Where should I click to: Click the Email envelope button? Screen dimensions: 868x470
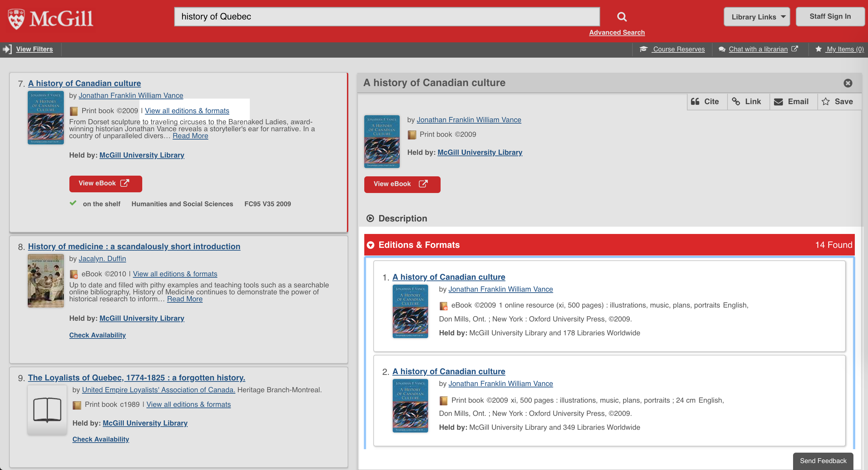click(793, 102)
